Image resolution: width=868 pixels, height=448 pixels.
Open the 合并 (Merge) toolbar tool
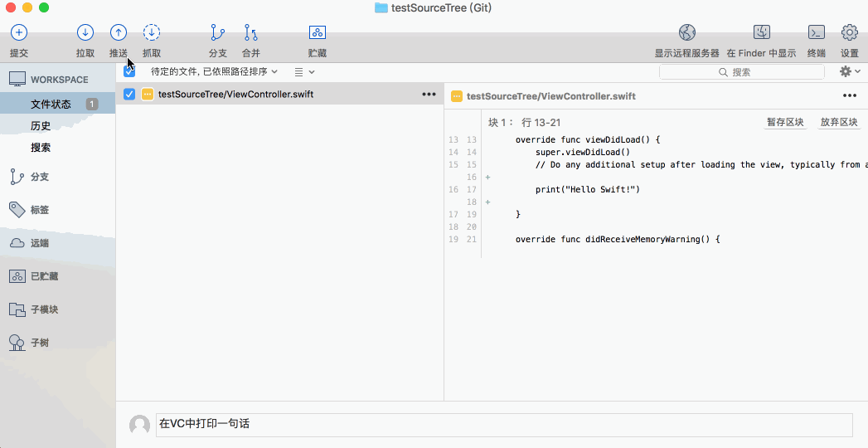(x=250, y=32)
